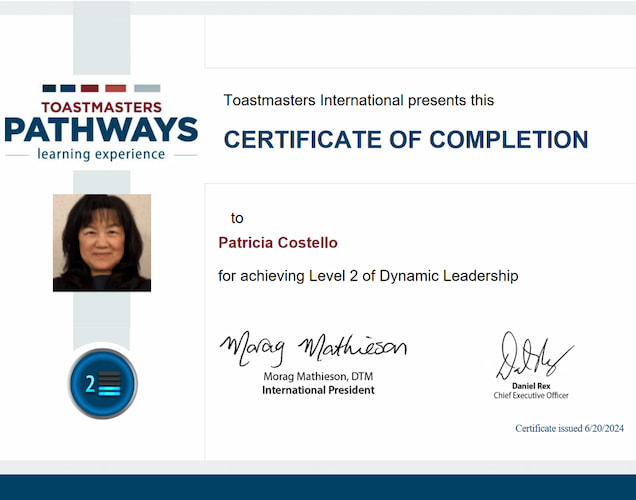Click 'Certificate issued 6/20/2024' text
This screenshot has height=500, width=636.
point(569,428)
